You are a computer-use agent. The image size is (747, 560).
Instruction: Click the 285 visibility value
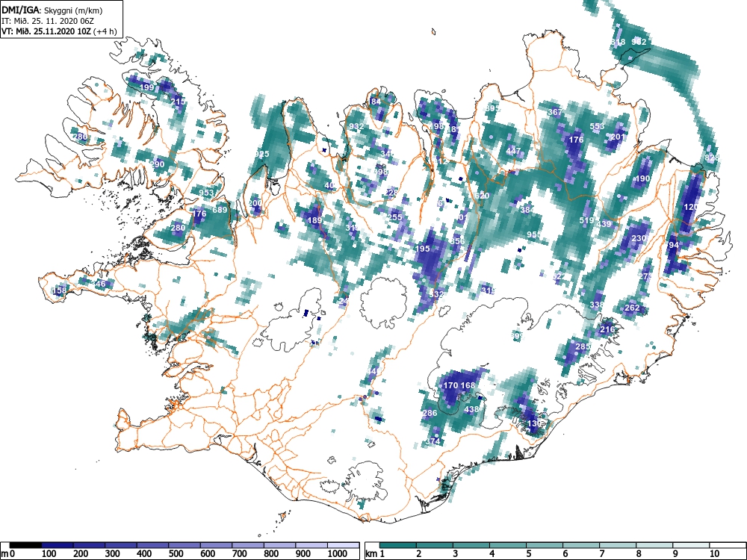[x=583, y=346]
